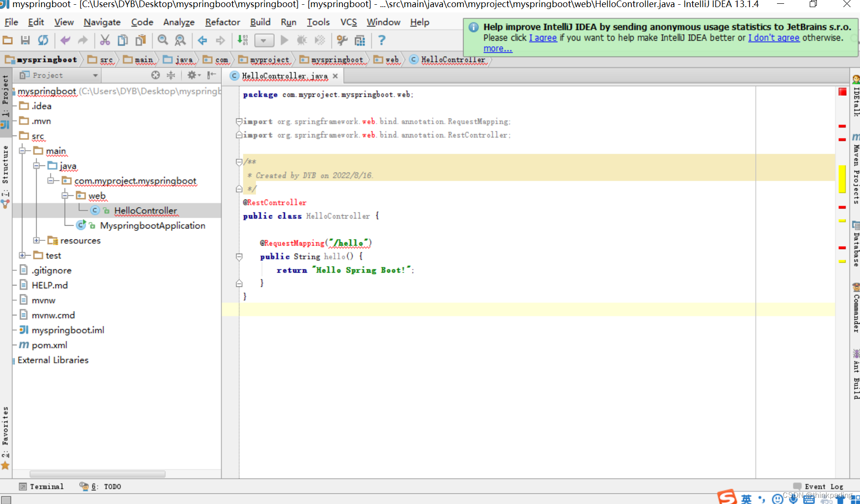
Task: Expand the test folder node
Action: (x=22, y=256)
